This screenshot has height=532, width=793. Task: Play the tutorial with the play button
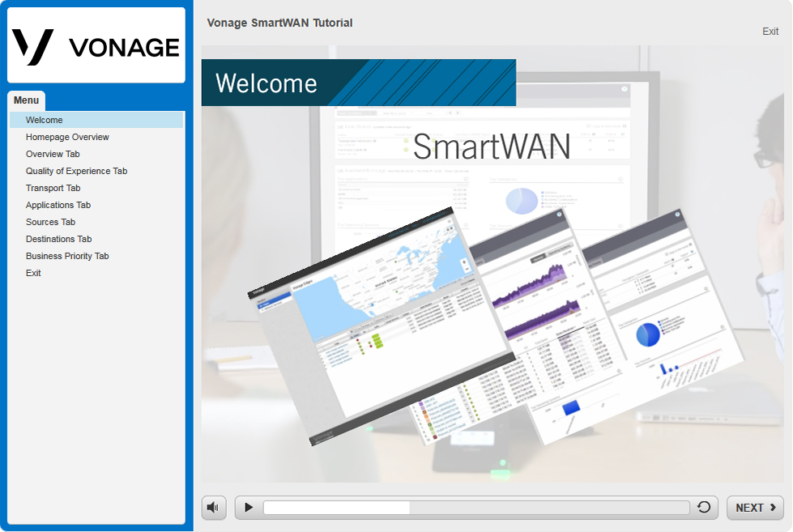tap(249, 507)
